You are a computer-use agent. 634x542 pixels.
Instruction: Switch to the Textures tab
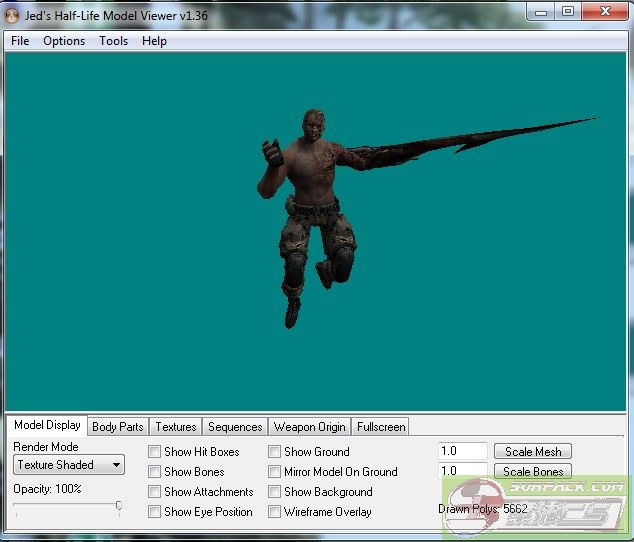click(175, 427)
